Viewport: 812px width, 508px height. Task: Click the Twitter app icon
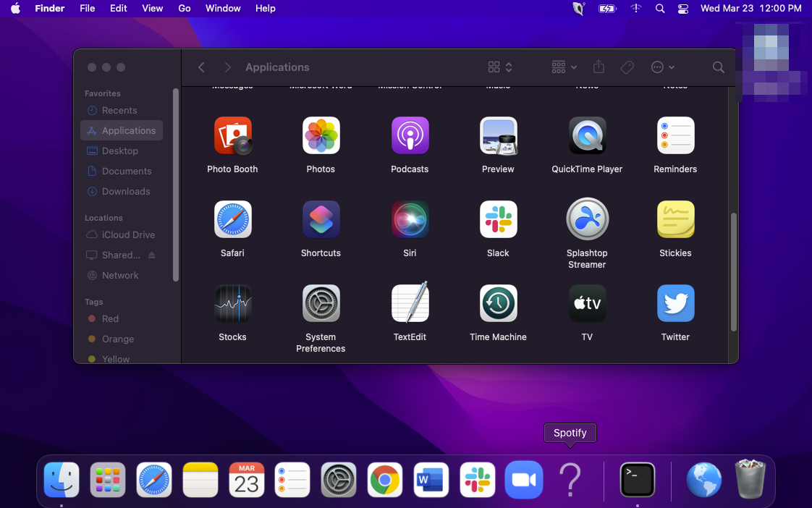675,303
